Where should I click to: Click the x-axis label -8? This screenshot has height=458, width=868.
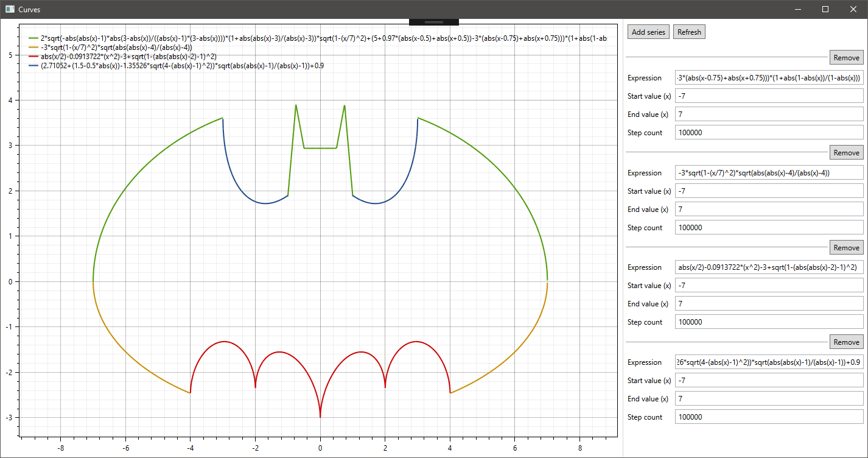[60, 448]
